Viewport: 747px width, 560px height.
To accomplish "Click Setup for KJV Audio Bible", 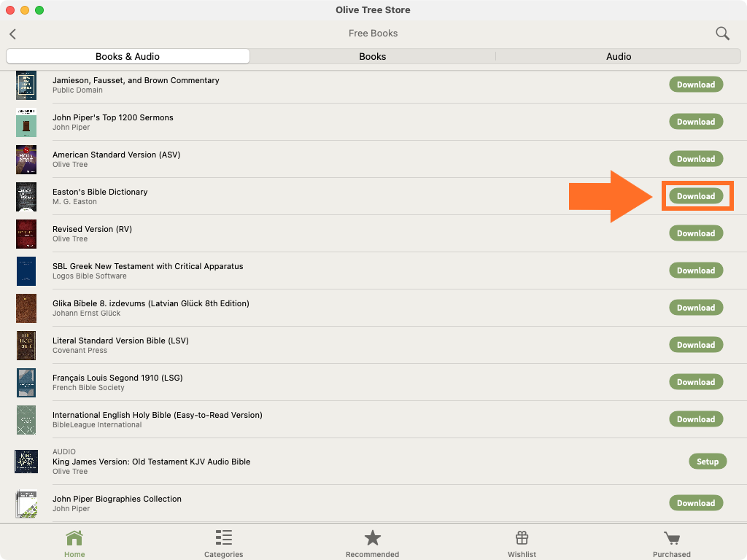I will (707, 462).
